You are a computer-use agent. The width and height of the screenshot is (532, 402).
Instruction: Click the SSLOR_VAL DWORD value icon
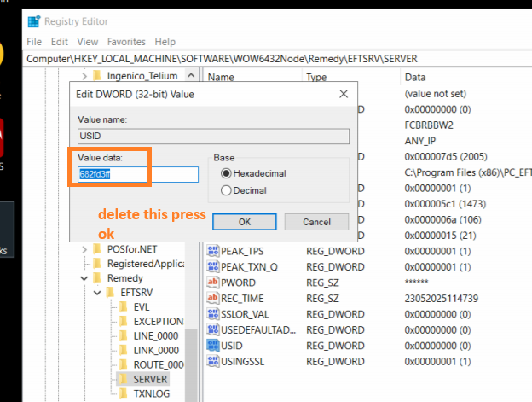click(x=213, y=314)
